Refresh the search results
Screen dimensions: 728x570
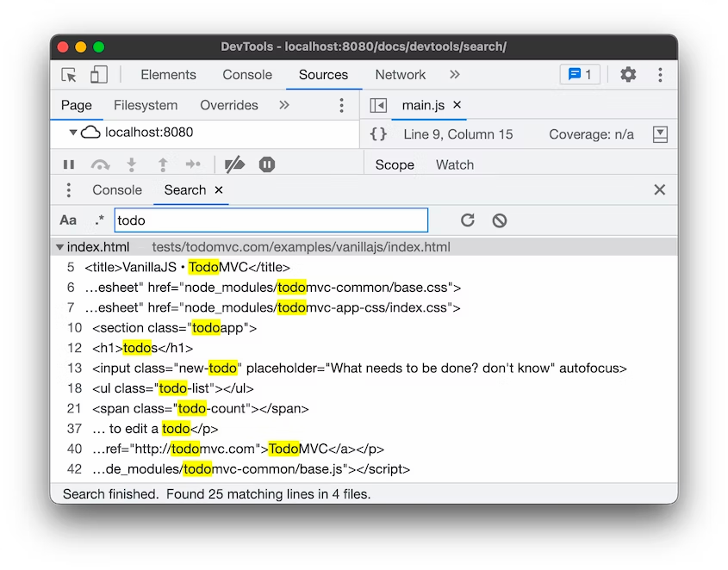click(467, 220)
